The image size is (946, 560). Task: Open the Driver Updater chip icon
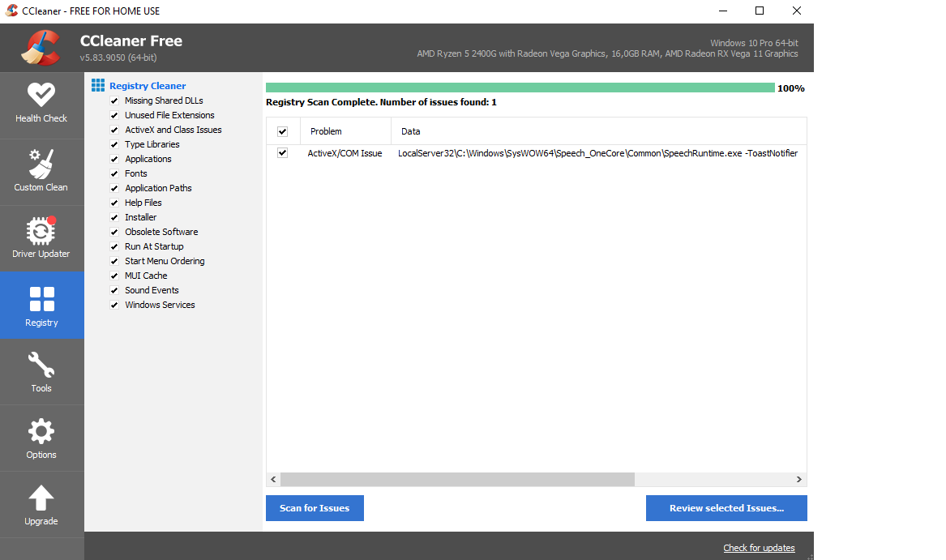pyautogui.click(x=41, y=230)
